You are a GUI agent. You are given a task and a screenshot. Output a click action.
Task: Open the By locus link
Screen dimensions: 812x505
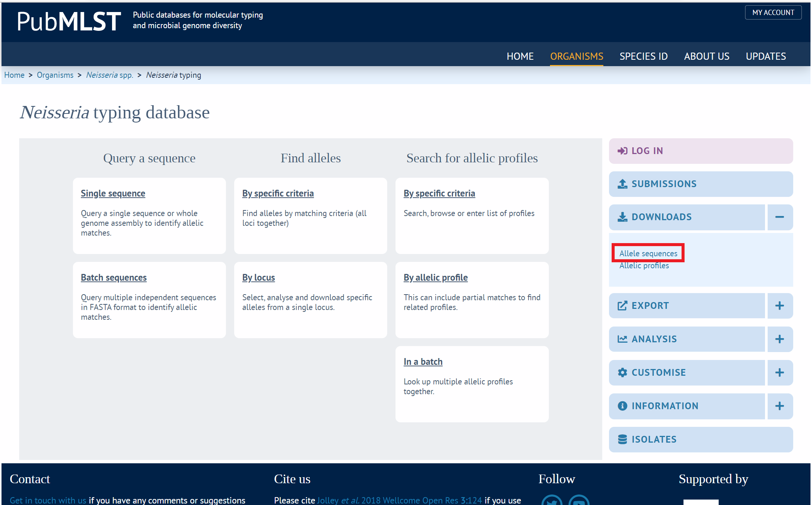259,277
